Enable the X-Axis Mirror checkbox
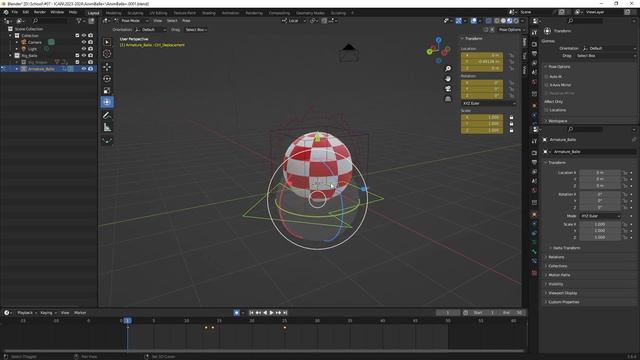 [547, 85]
